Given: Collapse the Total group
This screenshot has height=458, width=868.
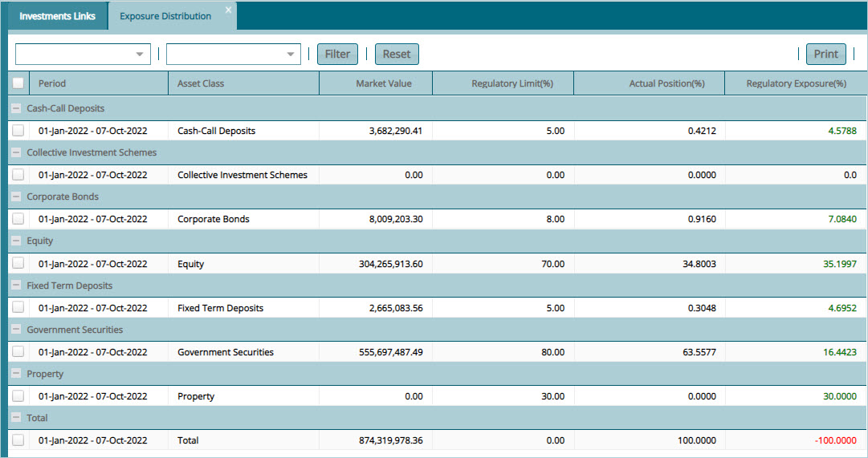Looking at the screenshot, I should pyautogui.click(x=16, y=418).
